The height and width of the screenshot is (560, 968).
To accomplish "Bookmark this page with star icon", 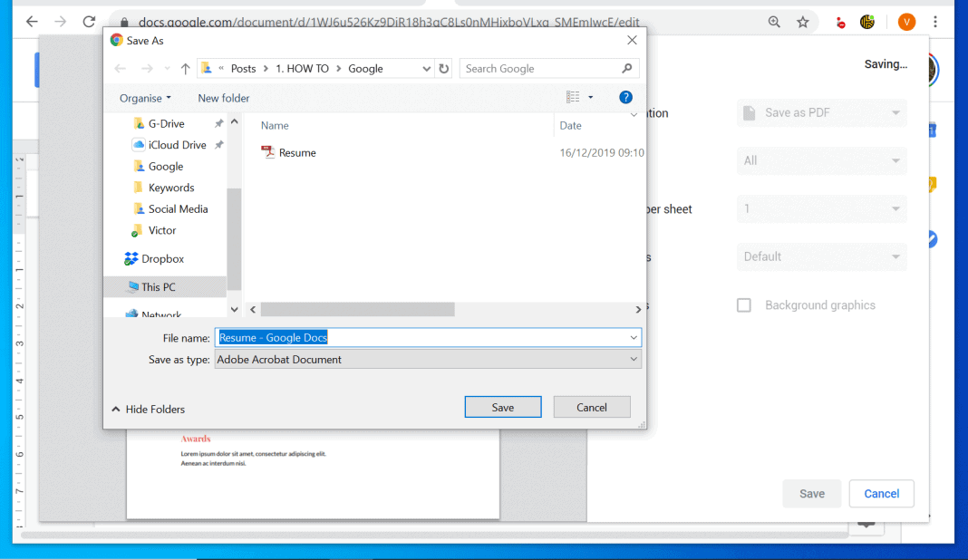I will (x=802, y=23).
